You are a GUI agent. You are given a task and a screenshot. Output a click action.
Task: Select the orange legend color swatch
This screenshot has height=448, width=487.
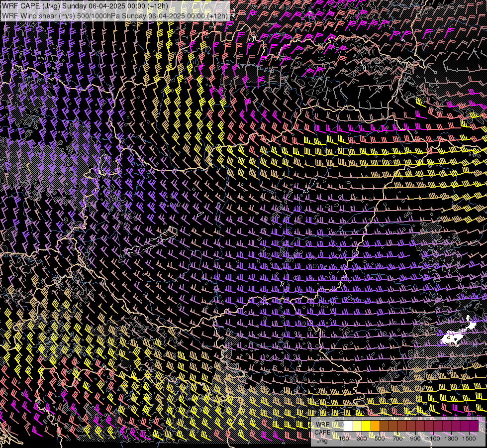375,426
